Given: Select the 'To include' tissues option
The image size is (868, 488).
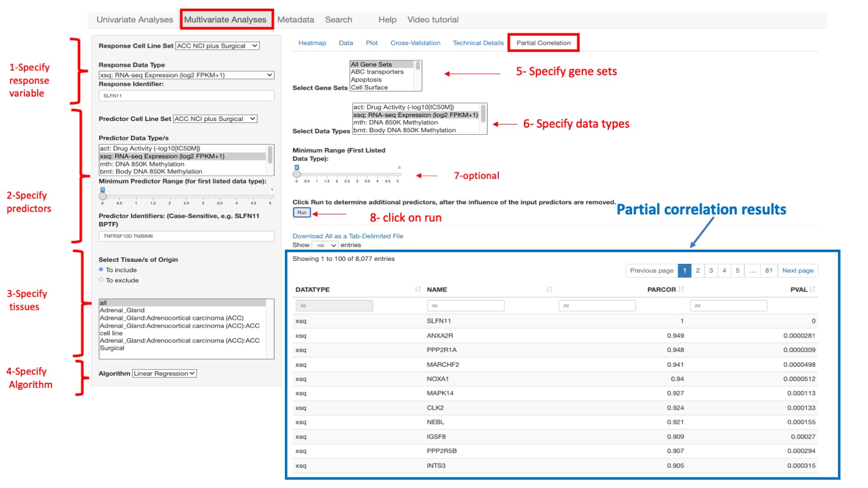Looking at the screenshot, I should [101, 270].
